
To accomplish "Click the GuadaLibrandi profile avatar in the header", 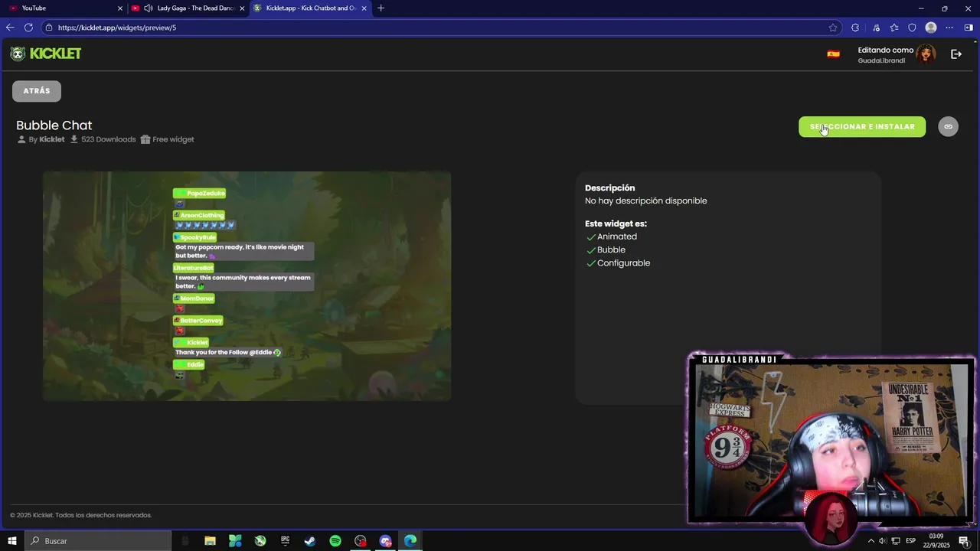I will (926, 54).
